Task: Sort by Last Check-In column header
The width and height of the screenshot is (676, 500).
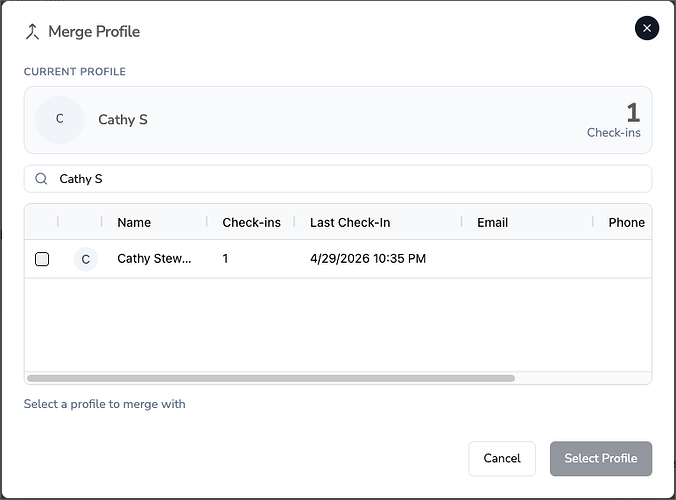Action: pos(350,222)
